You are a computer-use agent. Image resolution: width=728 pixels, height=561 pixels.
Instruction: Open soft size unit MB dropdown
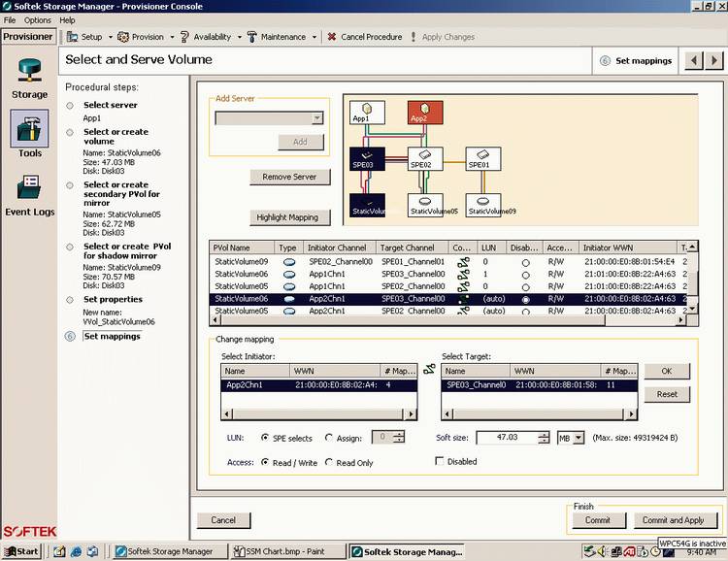point(579,438)
